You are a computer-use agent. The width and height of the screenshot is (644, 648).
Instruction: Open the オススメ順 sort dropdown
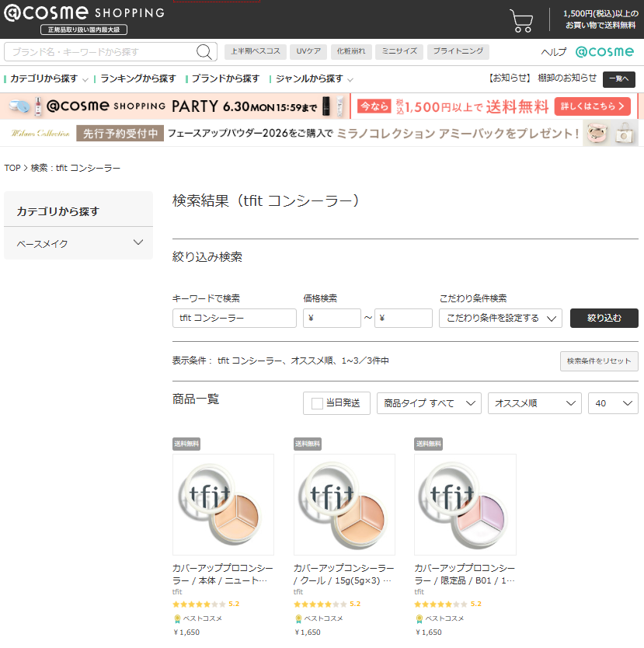coord(534,403)
